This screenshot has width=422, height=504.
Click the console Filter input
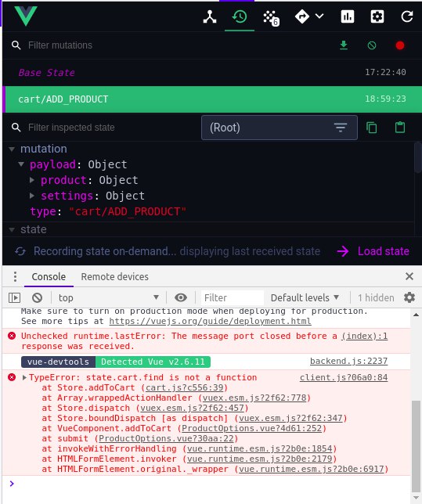click(233, 297)
